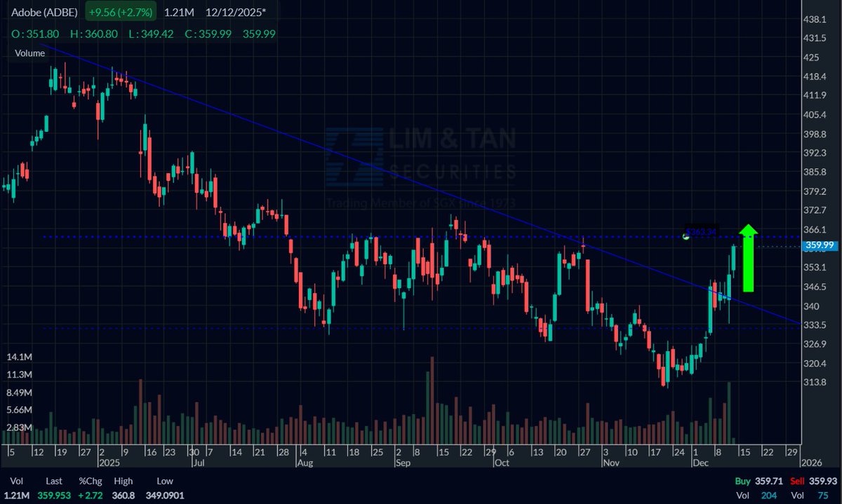Click the circular marker beside the $363.34 label

pyautogui.click(x=686, y=237)
